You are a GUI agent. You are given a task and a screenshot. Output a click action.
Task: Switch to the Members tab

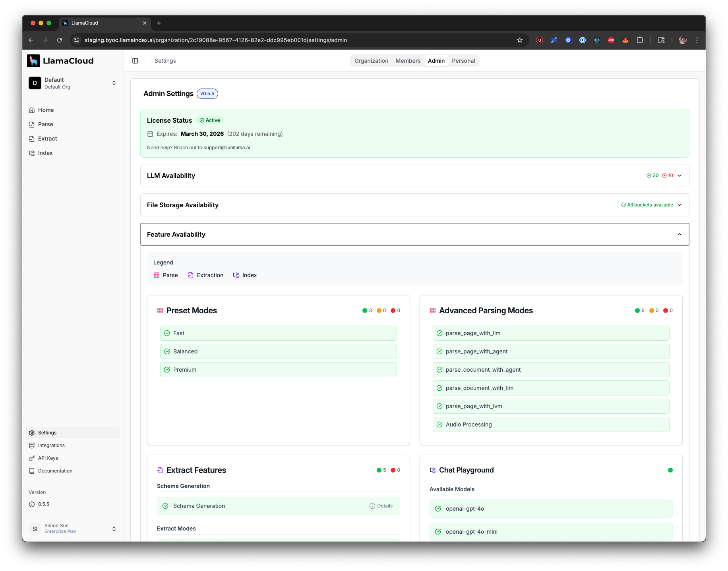pos(408,61)
